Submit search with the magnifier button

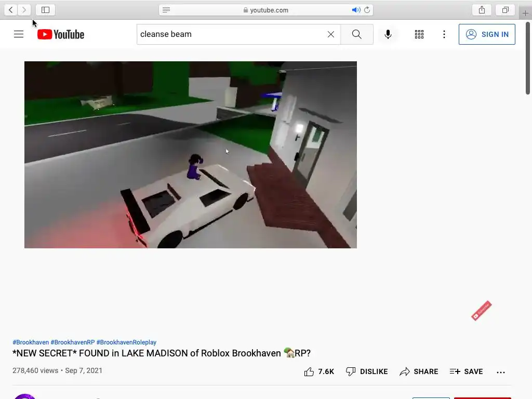[x=356, y=34]
